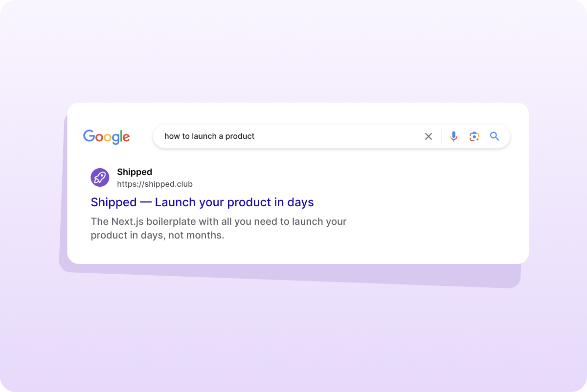Click the divider between clear and microphone icons
Image resolution: width=587 pixels, height=392 pixels.
[x=441, y=136]
